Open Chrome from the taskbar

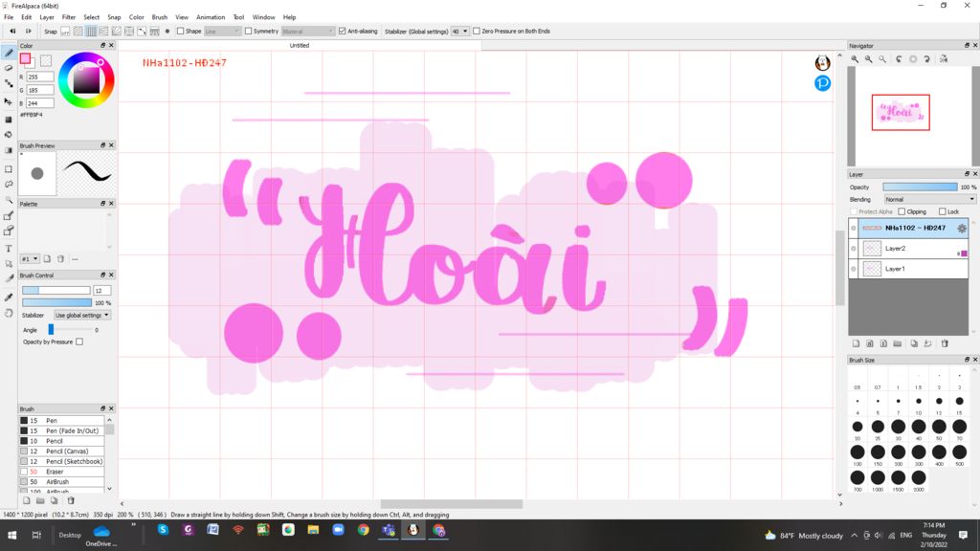(x=363, y=530)
